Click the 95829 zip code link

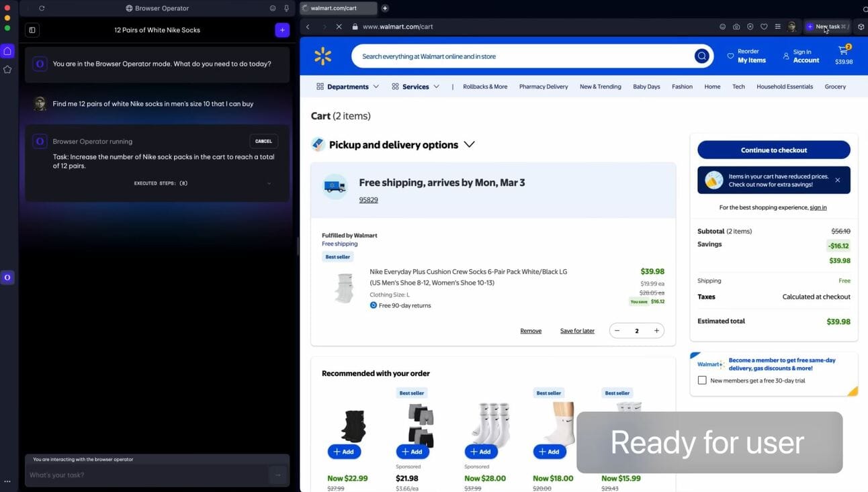[x=368, y=200]
